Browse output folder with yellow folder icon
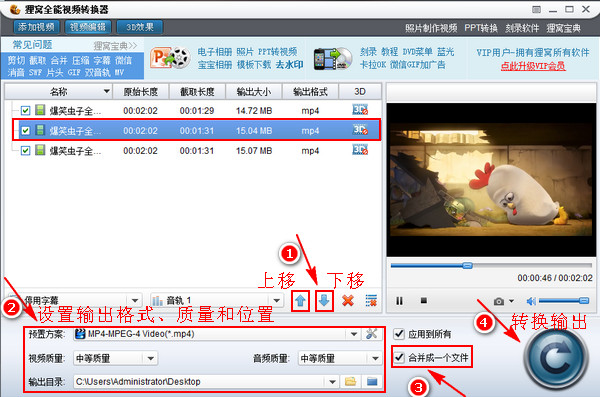Image resolution: width=600 pixels, height=397 pixels. (x=350, y=381)
